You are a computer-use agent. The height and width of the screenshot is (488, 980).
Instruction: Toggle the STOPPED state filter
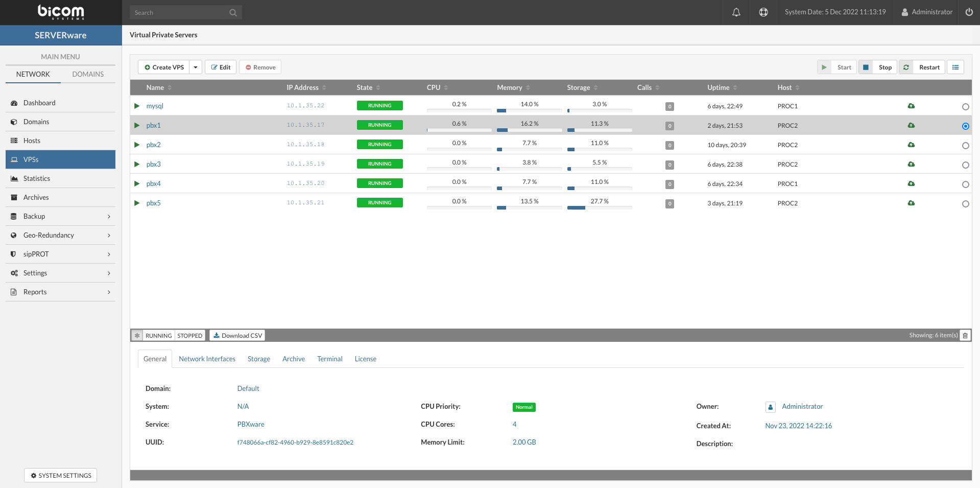point(189,336)
